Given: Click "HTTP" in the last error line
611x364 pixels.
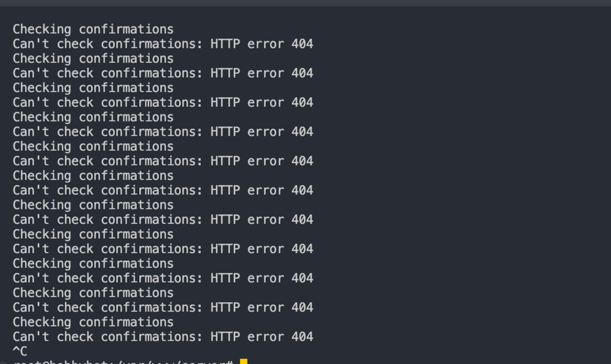Looking at the screenshot, I should pos(225,337).
